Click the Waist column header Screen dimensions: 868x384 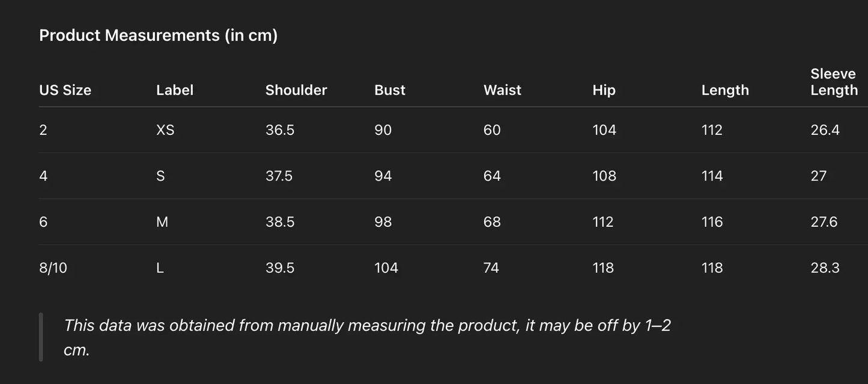[502, 90]
